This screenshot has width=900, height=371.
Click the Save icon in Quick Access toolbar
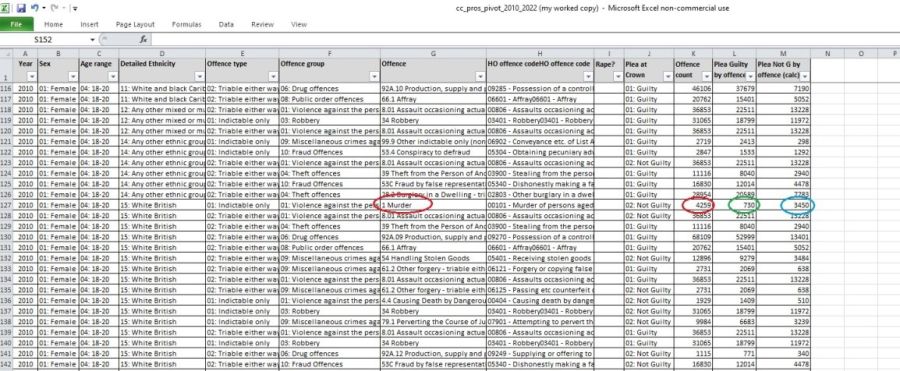(x=21, y=9)
